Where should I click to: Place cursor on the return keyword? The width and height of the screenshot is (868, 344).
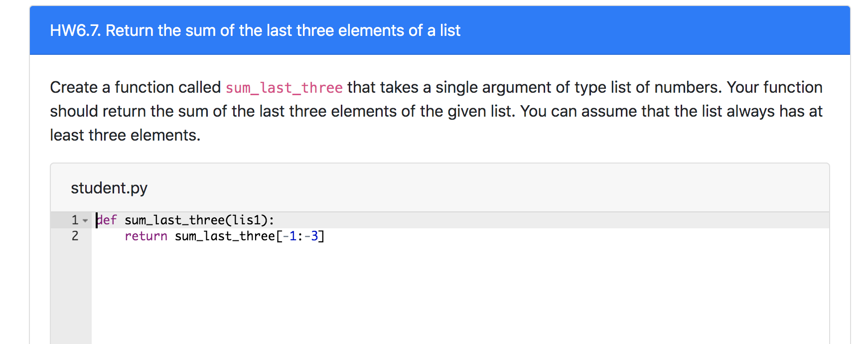click(145, 236)
